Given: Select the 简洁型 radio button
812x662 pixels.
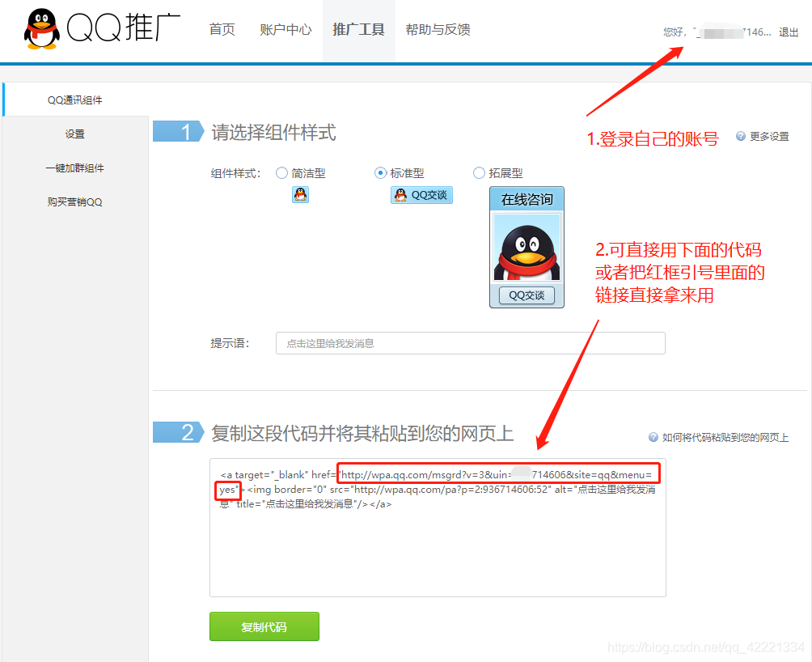Looking at the screenshot, I should pyautogui.click(x=281, y=173).
